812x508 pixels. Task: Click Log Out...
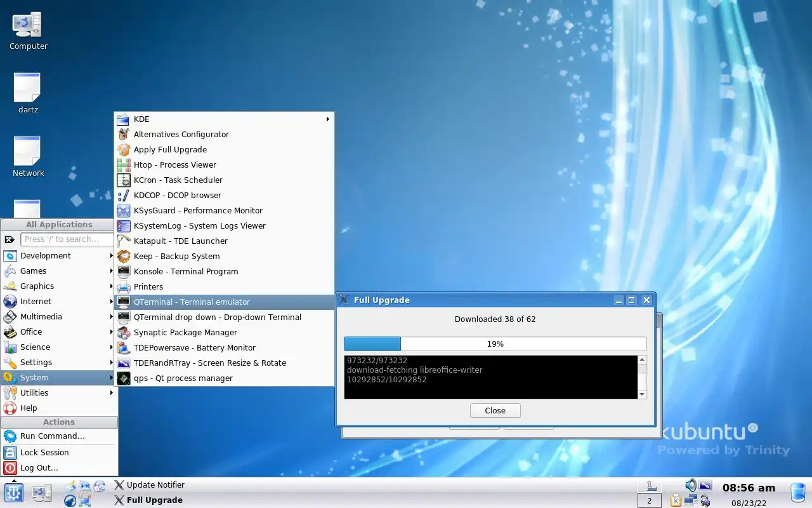(59, 468)
